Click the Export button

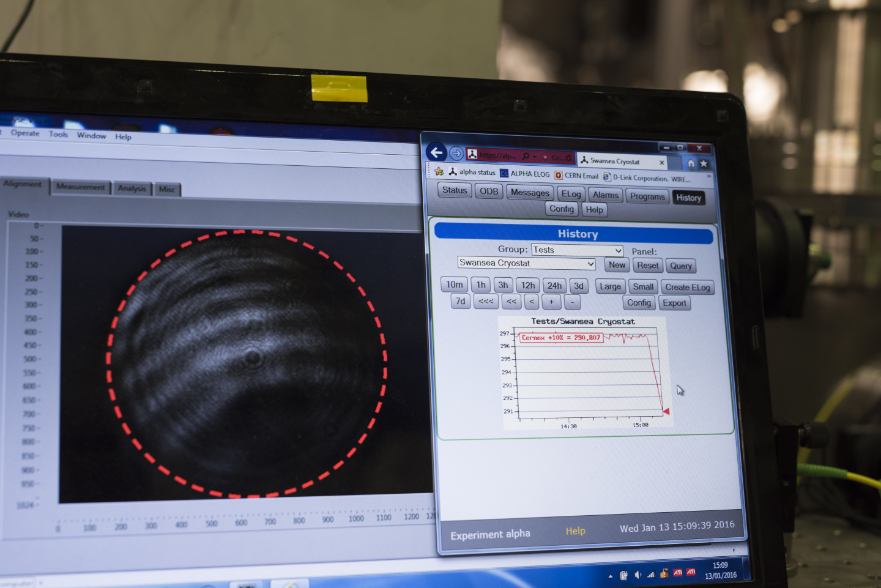674,303
